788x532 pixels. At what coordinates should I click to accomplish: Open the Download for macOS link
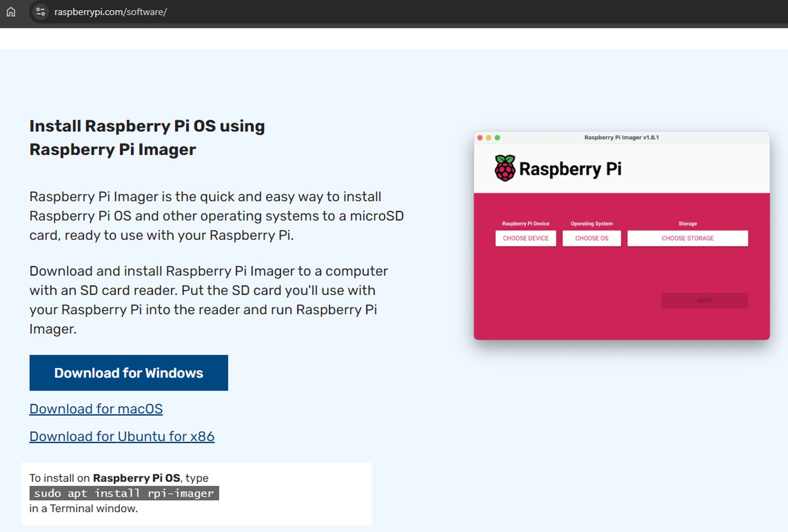click(96, 409)
